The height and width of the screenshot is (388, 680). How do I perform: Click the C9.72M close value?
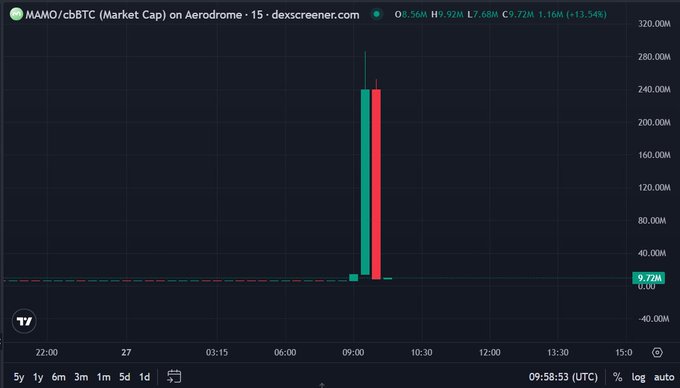click(x=518, y=15)
